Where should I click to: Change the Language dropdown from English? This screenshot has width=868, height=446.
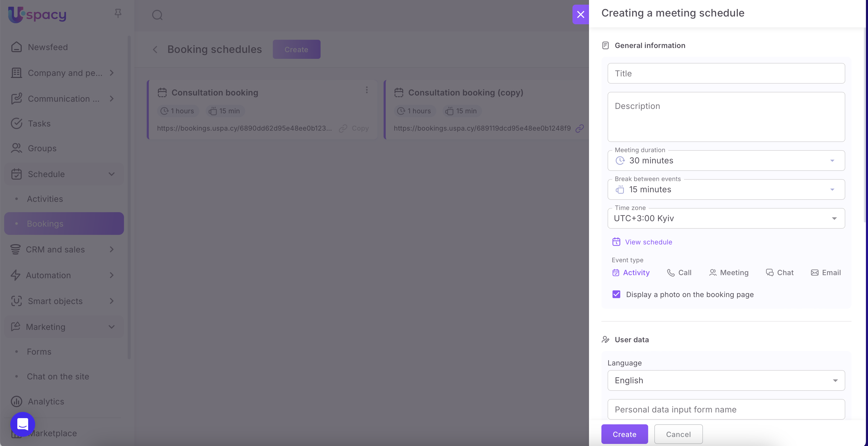(x=726, y=380)
